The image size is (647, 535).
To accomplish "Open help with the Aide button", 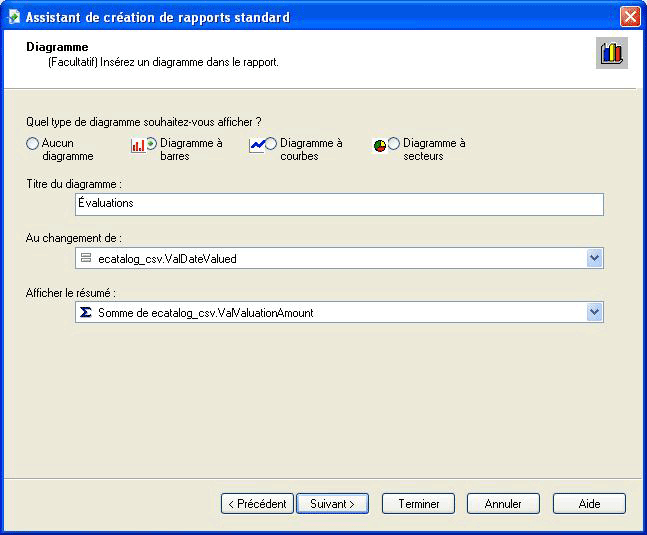I will [589, 504].
